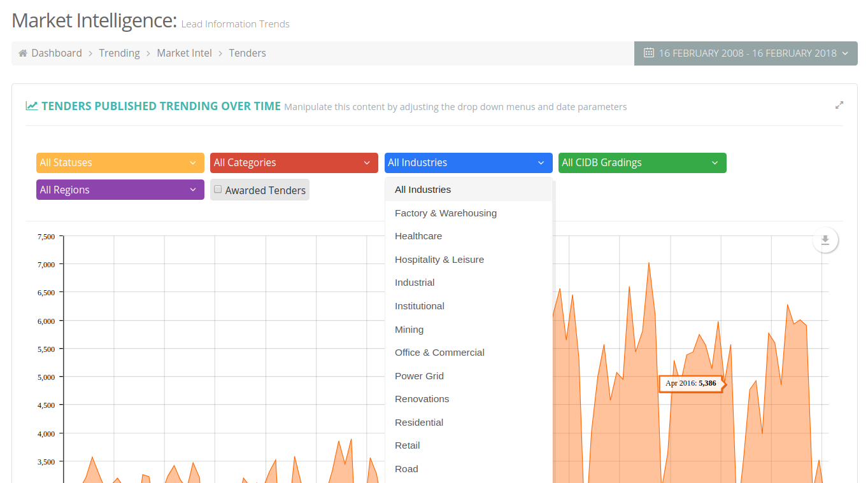Image resolution: width=868 pixels, height=483 pixels.
Task: Open the All Statuses dropdown
Action: click(120, 163)
